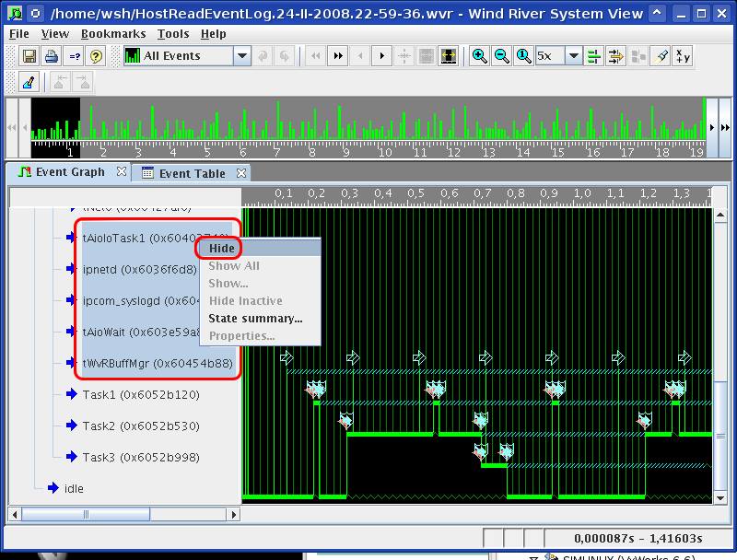Click the 5x zoom factor field
Viewport: 737px width, 560px height.
click(550, 56)
